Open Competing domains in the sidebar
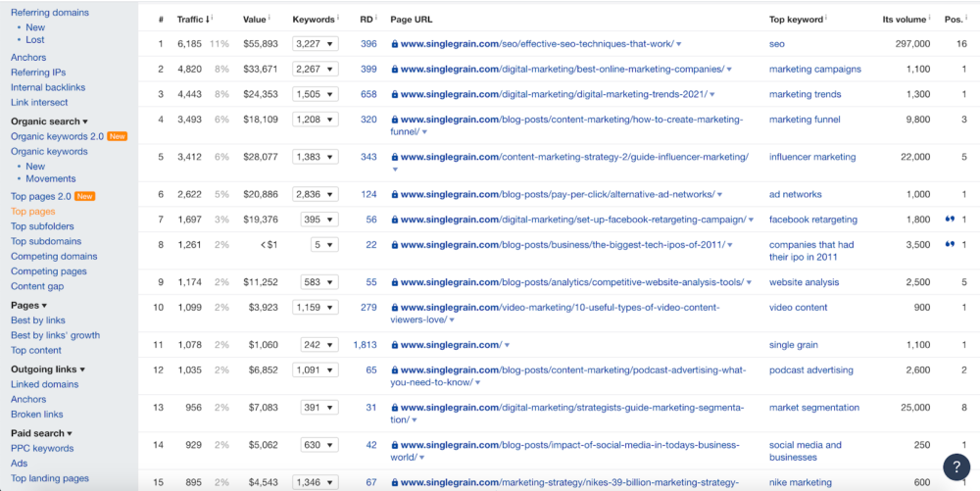The width and height of the screenshot is (980, 491). coord(54,257)
